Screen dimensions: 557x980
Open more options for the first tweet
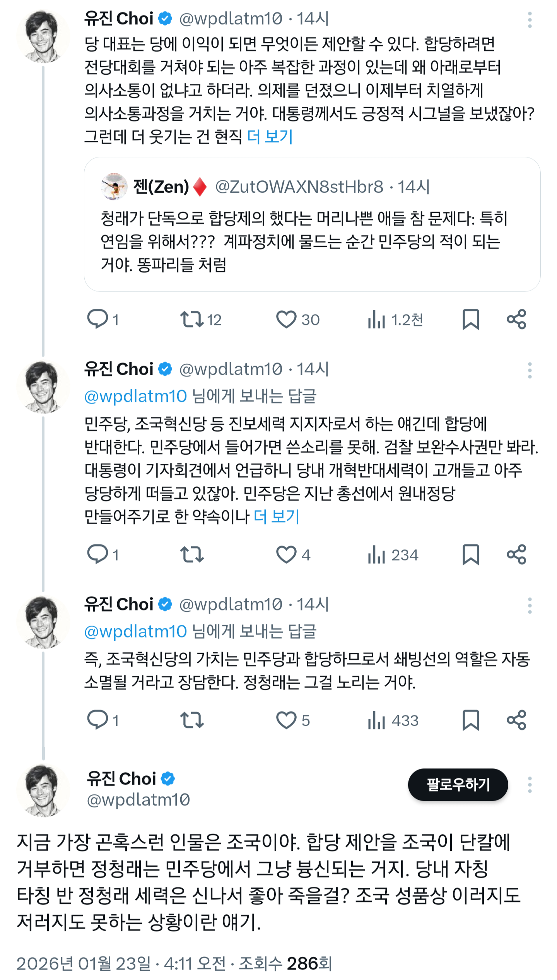(530, 20)
